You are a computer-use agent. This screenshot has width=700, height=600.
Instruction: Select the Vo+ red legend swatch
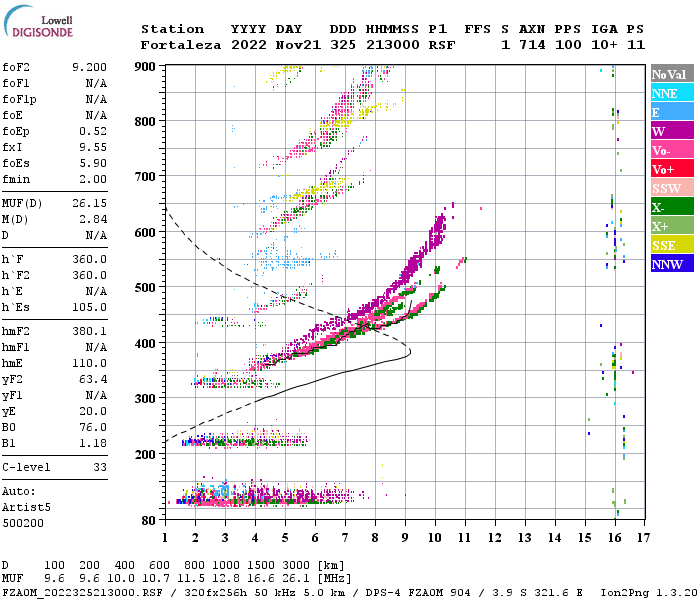click(x=672, y=169)
